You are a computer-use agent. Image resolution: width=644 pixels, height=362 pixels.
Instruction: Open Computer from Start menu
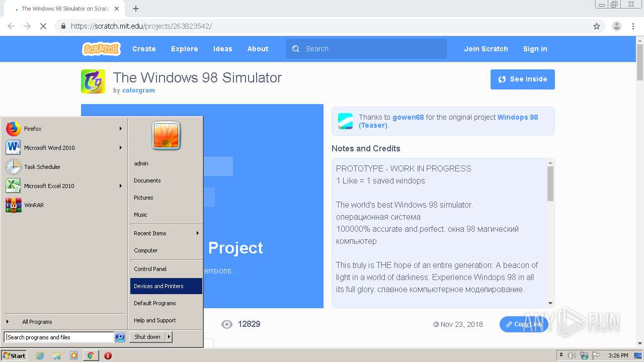(x=166, y=250)
